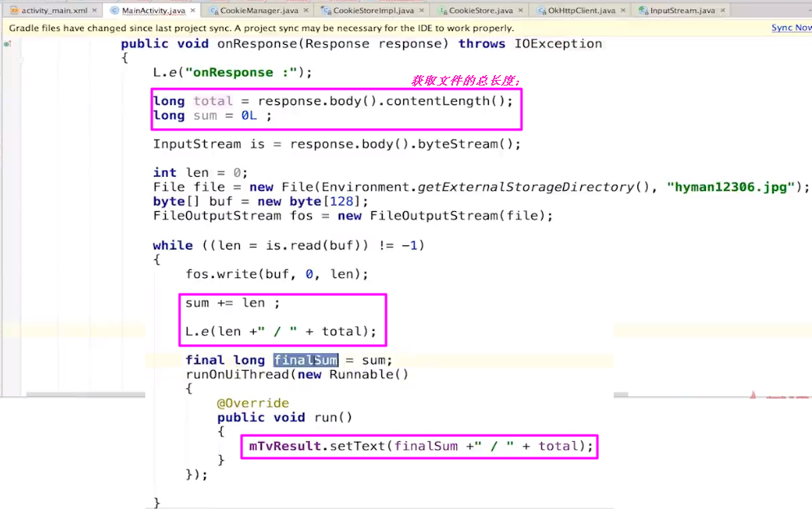
Task: Click the CookieStore.java interface icon
Action: point(442,11)
